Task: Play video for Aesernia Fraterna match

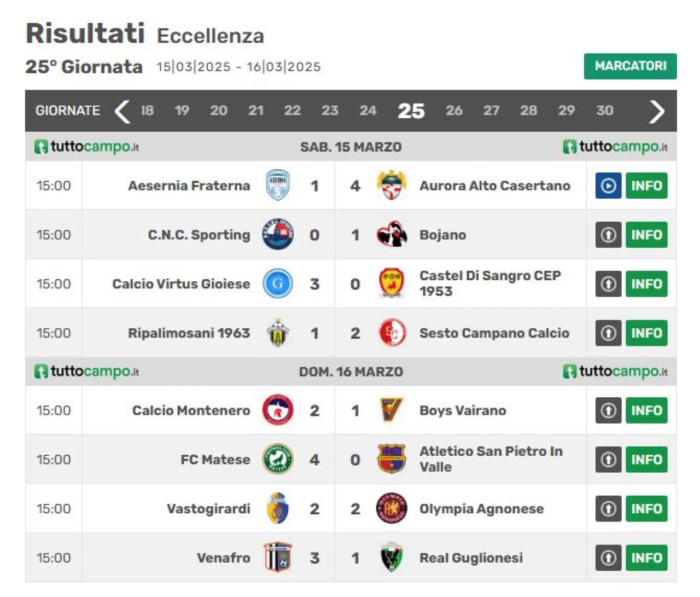Action: click(x=608, y=186)
